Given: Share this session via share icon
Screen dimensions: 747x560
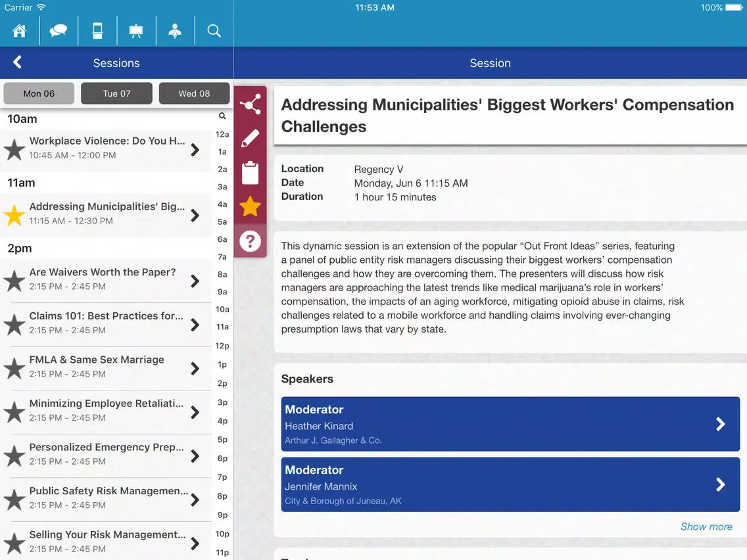Looking at the screenshot, I should (250, 104).
